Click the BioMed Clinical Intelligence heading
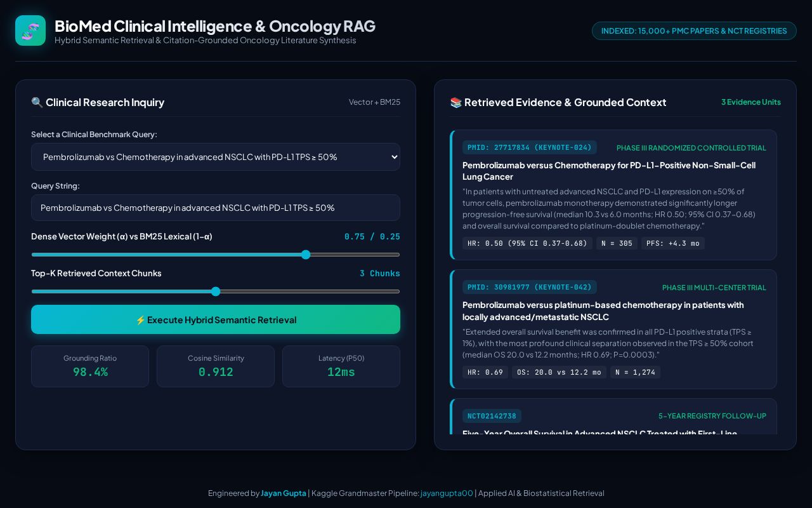 click(x=215, y=26)
